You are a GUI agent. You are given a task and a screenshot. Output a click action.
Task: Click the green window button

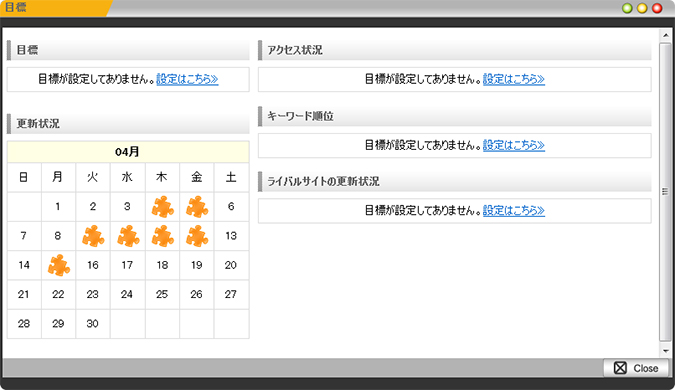(x=627, y=8)
